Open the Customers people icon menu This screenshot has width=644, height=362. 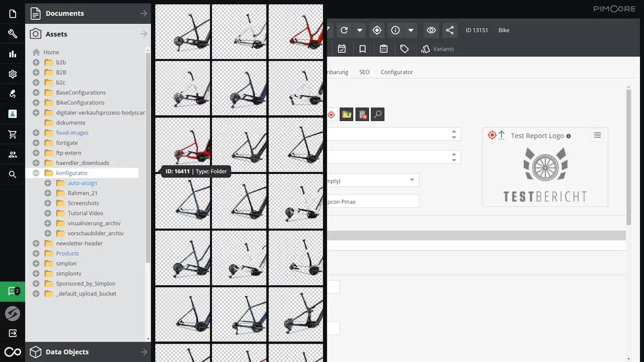pyautogui.click(x=13, y=155)
